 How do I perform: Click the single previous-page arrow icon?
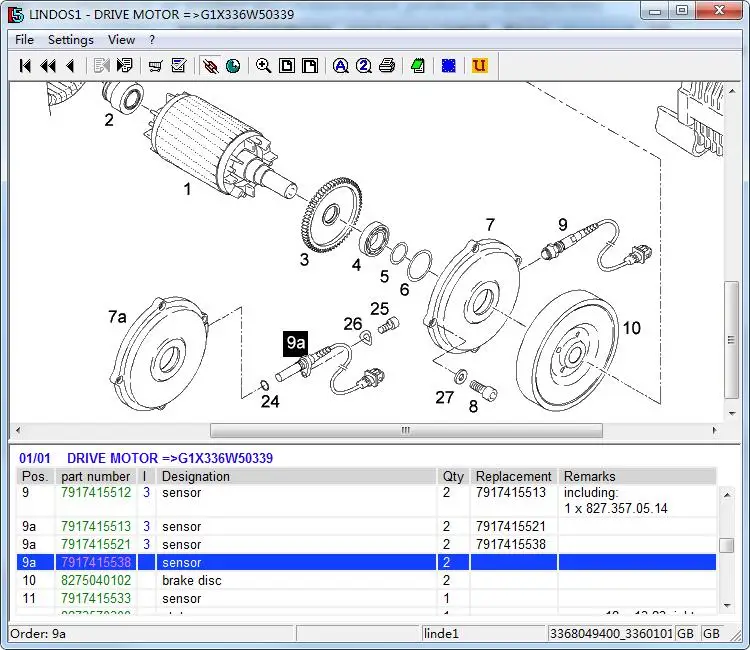(x=69, y=66)
